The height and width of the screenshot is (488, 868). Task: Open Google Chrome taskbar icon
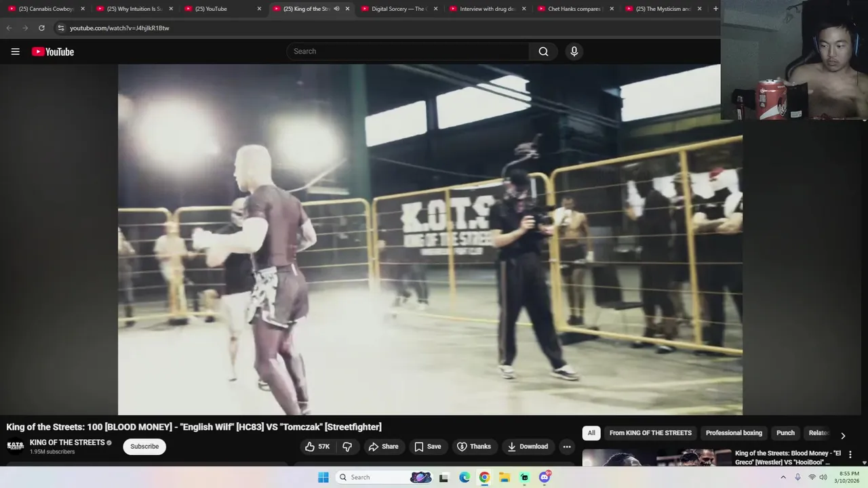[x=484, y=477]
